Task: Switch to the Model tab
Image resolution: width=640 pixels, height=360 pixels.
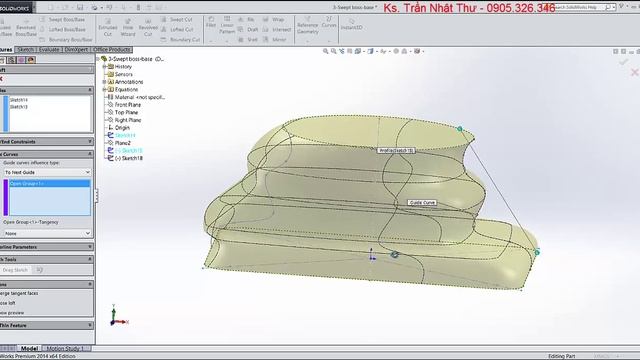Action: point(29,348)
